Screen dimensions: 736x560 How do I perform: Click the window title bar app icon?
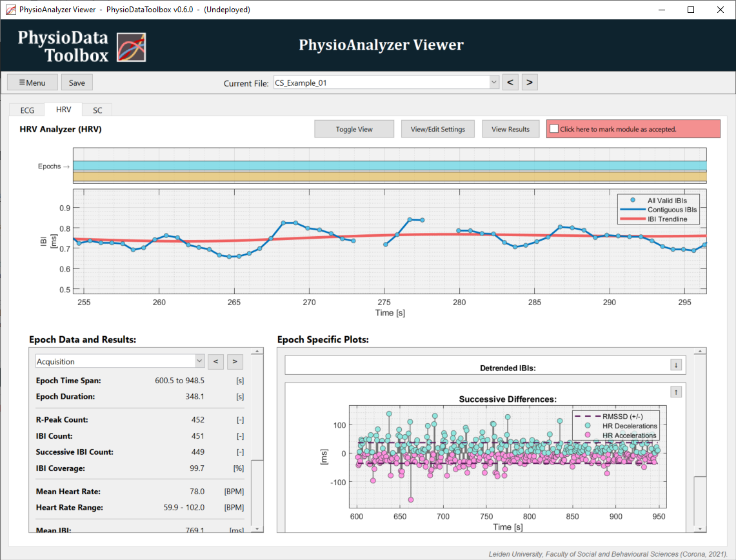pyautogui.click(x=10, y=10)
